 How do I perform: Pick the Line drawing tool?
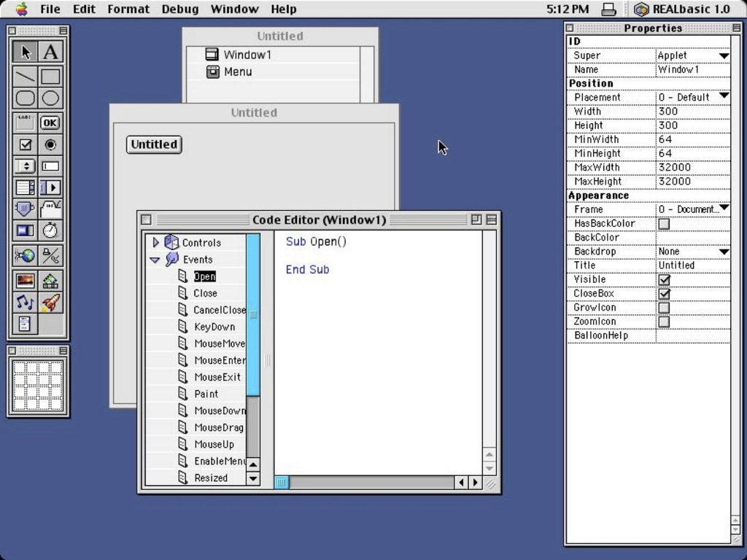pyautogui.click(x=26, y=76)
